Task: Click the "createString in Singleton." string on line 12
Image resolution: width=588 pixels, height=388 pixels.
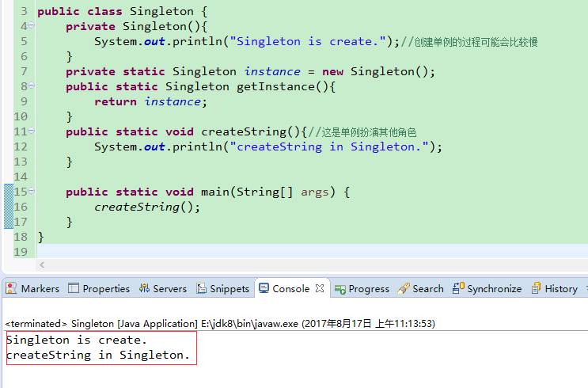Action: 329,146
